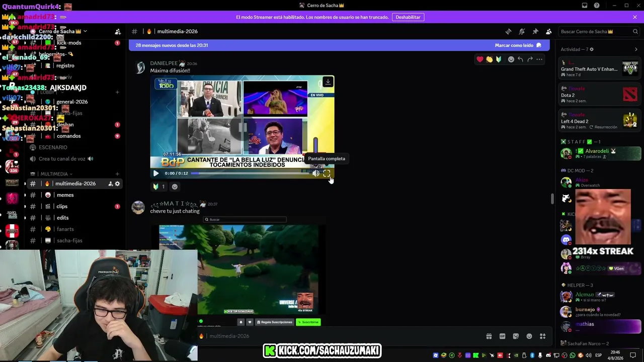Open the emoji picker in message bar
Viewport: 644px width, 362px height.
[529, 336]
